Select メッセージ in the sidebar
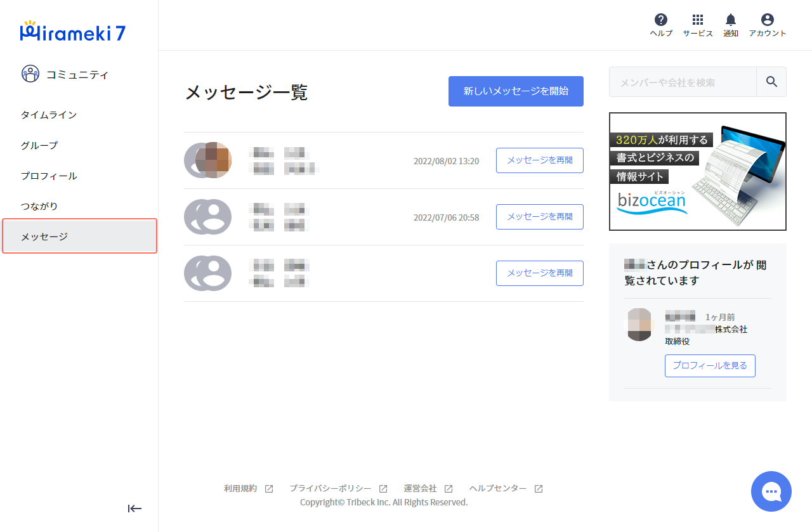Screen dimensions: 812x532 pyautogui.click(x=79, y=237)
